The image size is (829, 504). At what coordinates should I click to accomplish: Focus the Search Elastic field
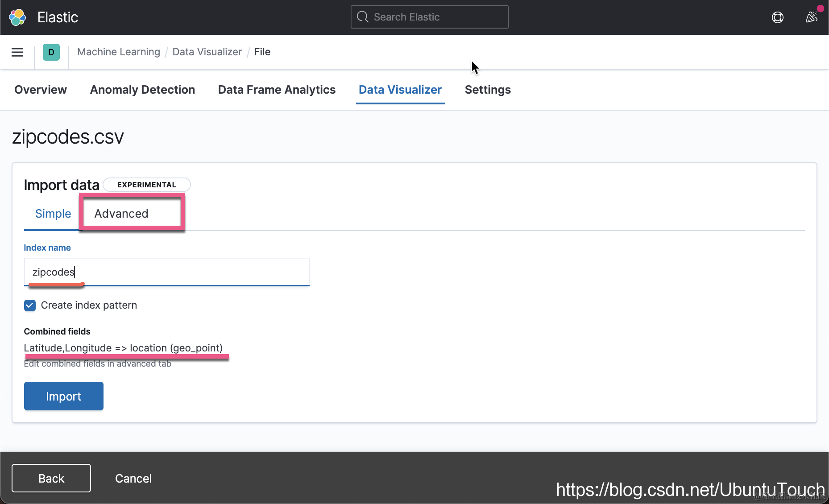[x=429, y=17]
